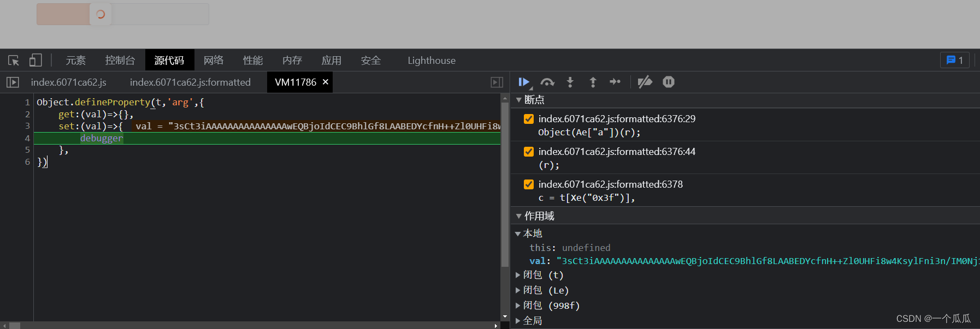980x329 pixels.
Task: Expand 闭包 (Le) closure
Action: [x=518, y=290]
